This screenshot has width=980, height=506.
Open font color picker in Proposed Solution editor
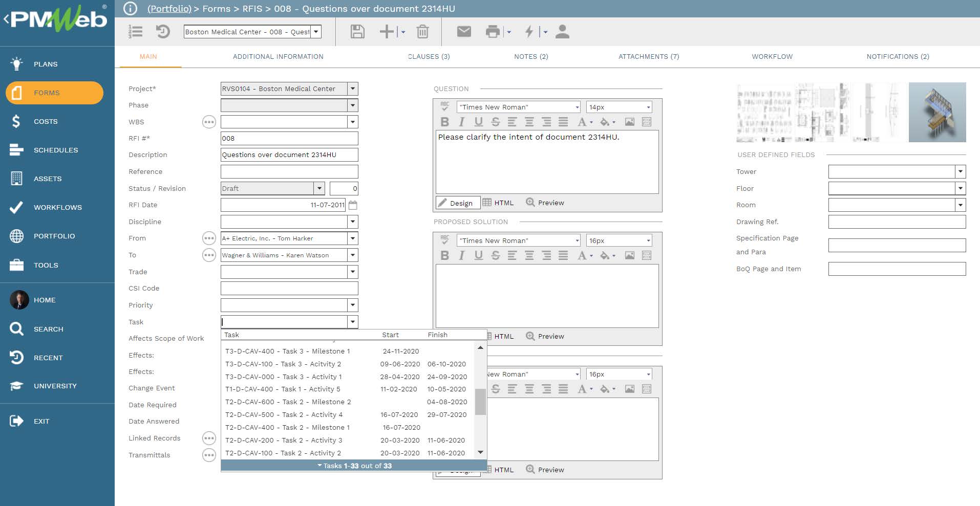tap(585, 255)
